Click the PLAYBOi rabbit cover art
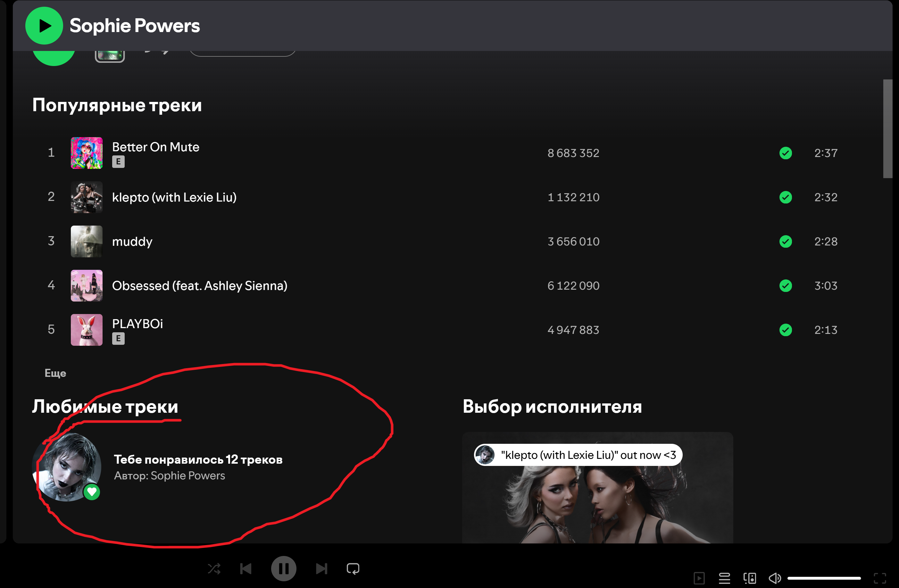 (87, 330)
